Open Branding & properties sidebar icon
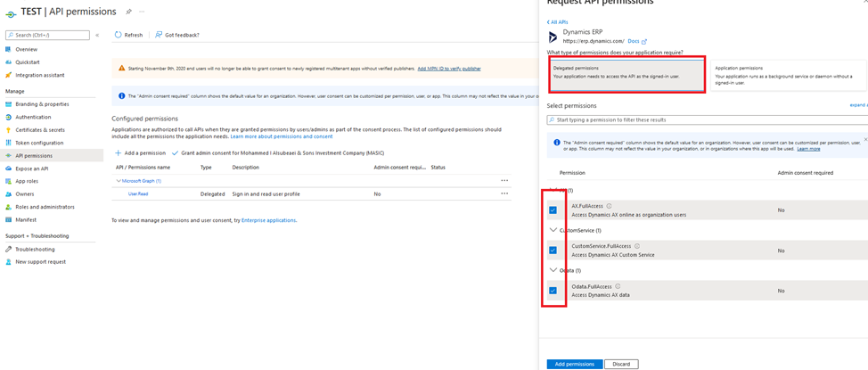 pyautogui.click(x=8, y=104)
